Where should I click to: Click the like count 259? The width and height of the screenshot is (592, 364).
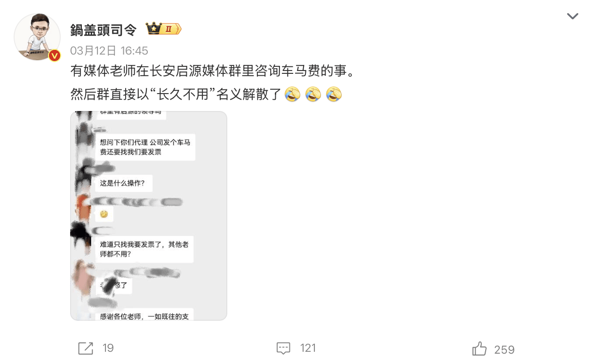click(504, 350)
